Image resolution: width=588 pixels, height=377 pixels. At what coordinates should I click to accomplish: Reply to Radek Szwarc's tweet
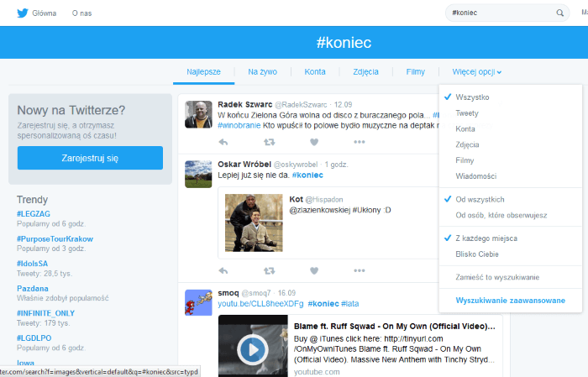pyautogui.click(x=223, y=141)
